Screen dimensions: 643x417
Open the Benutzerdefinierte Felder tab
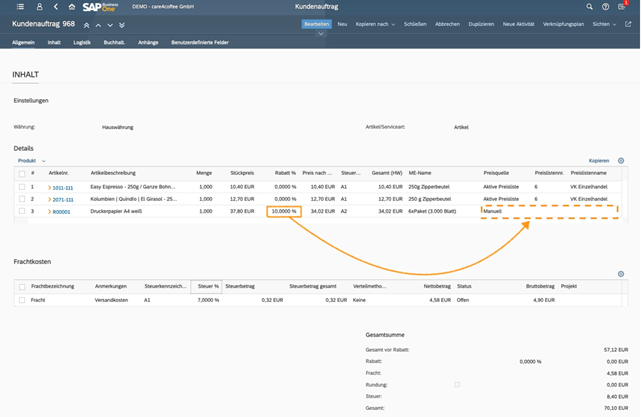point(200,42)
